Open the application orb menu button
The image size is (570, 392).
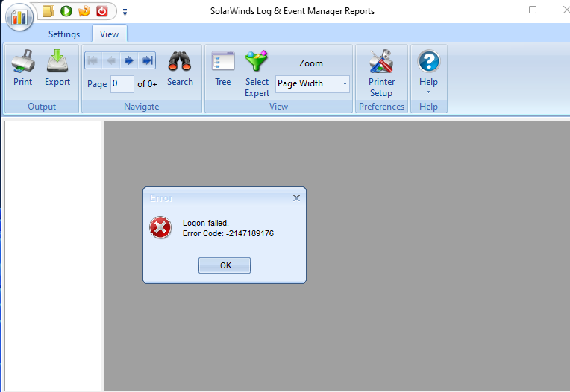pyautogui.click(x=19, y=16)
